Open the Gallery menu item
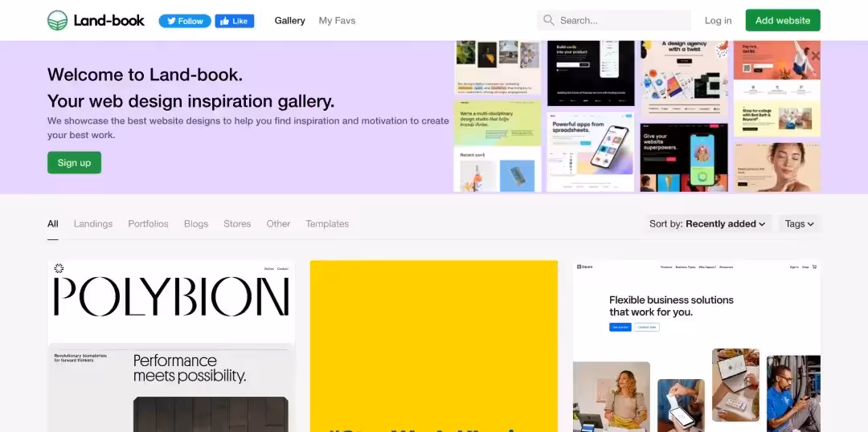This screenshot has width=868, height=432. click(x=289, y=21)
